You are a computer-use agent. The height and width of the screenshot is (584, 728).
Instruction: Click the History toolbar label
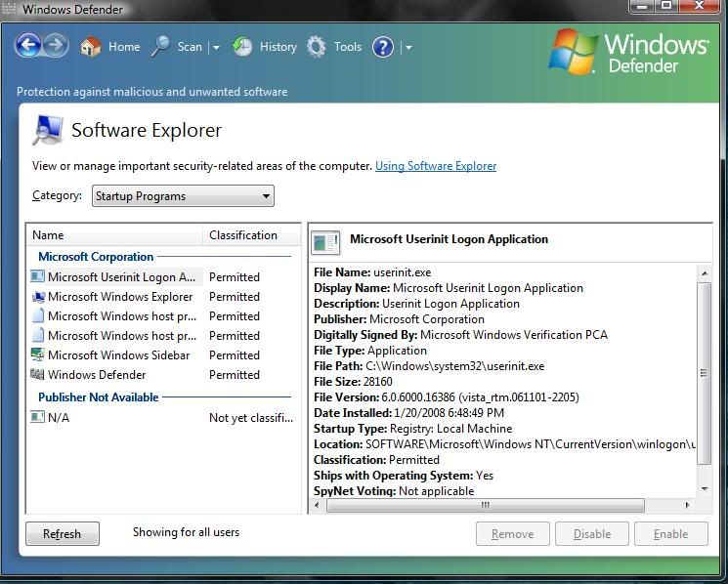coord(278,47)
